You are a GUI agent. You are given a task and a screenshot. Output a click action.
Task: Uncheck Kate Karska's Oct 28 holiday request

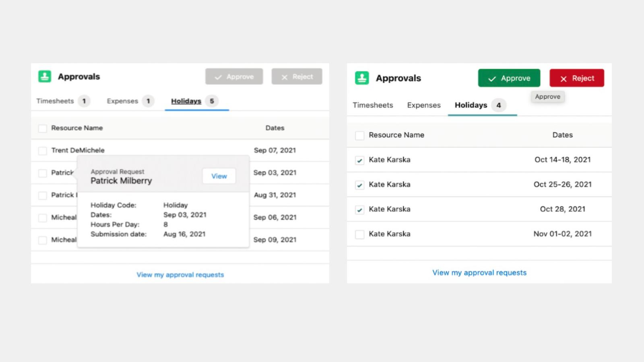(x=359, y=210)
